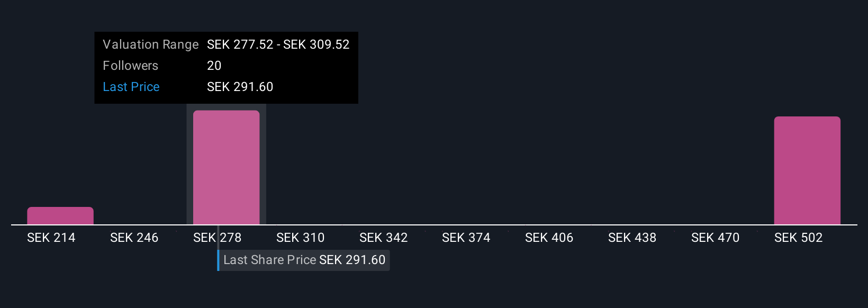Click the SEK 246 axis label
Screen dimensions: 868x308
(x=134, y=238)
